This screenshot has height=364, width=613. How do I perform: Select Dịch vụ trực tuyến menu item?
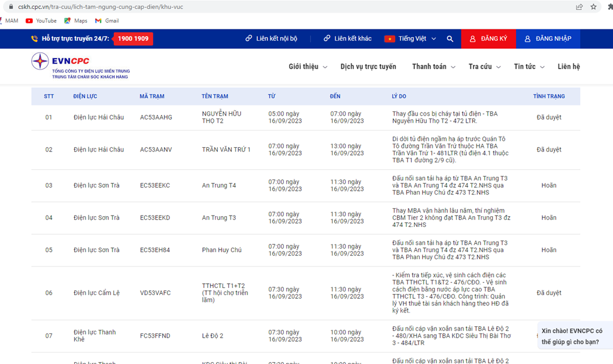click(x=368, y=66)
